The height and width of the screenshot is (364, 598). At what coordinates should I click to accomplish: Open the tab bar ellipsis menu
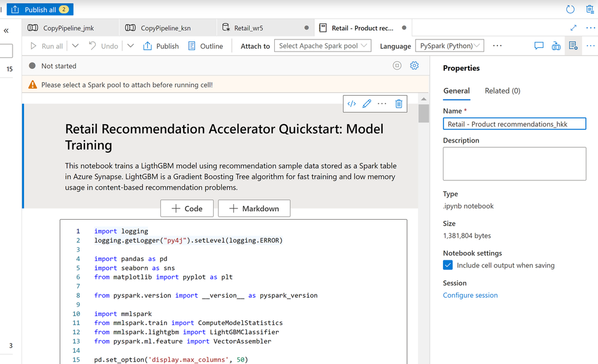point(590,28)
